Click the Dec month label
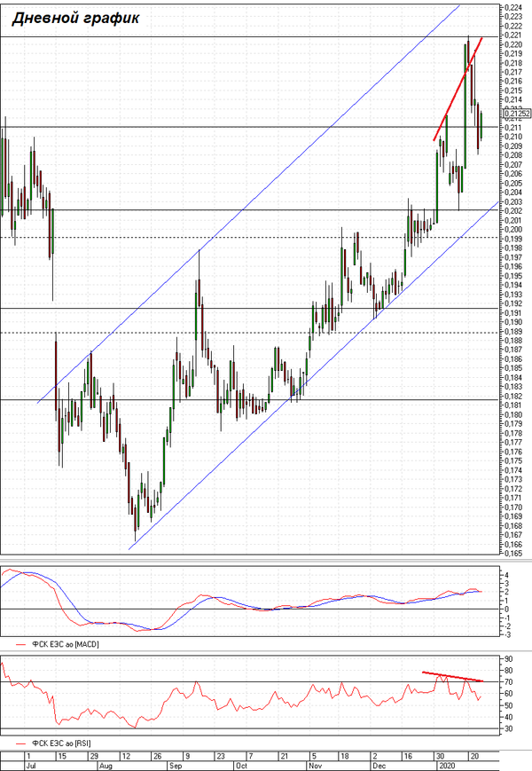The height and width of the screenshot is (771, 532). coord(379,766)
